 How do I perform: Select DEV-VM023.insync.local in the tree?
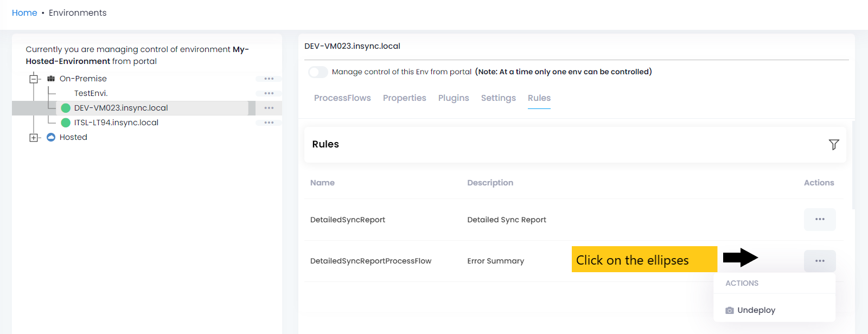point(121,108)
